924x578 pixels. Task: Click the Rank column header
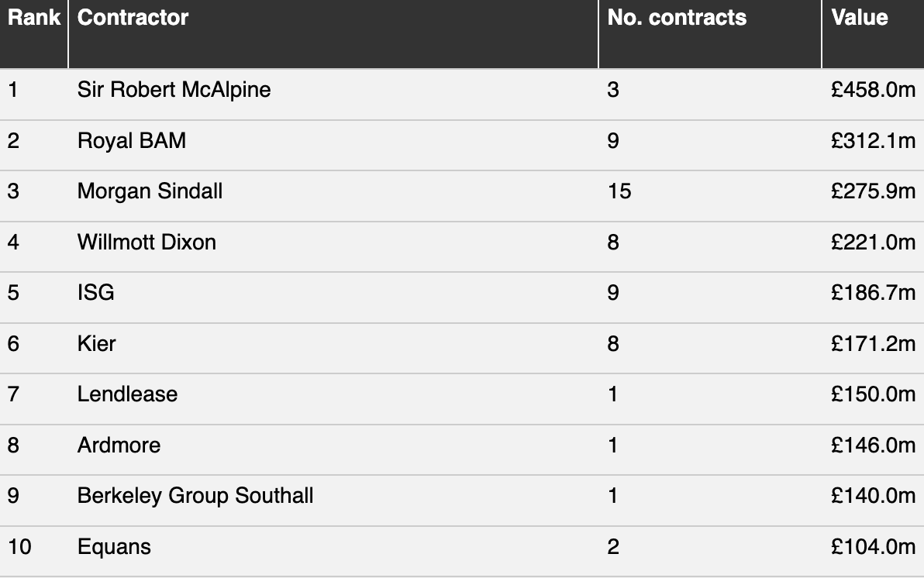pos(33,18)
